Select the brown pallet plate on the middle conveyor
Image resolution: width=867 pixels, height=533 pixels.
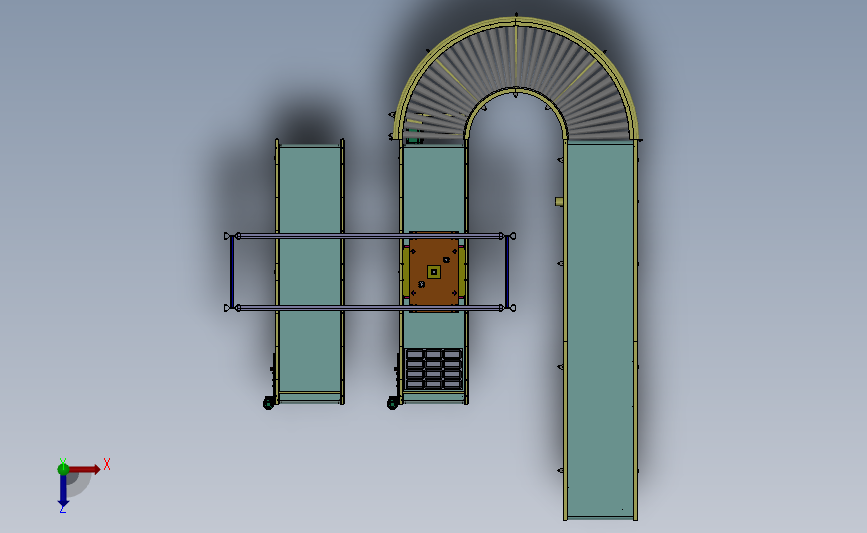[x=434, y=271]
